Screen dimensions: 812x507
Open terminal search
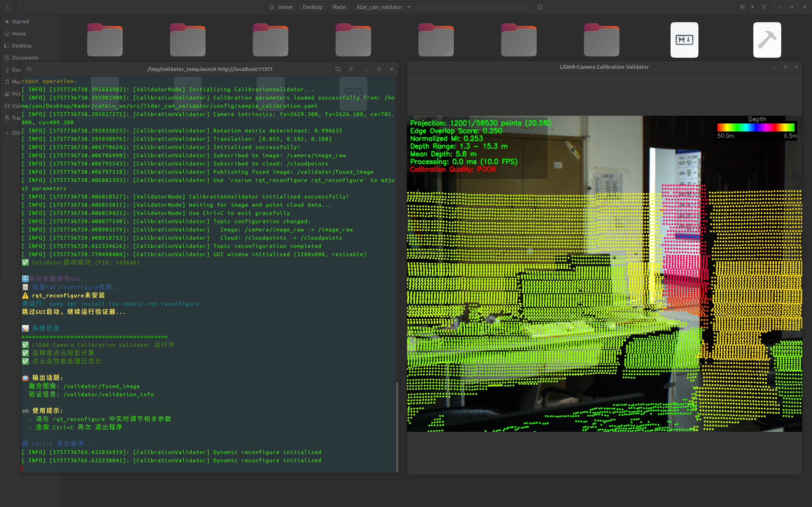tap(338, 69)
